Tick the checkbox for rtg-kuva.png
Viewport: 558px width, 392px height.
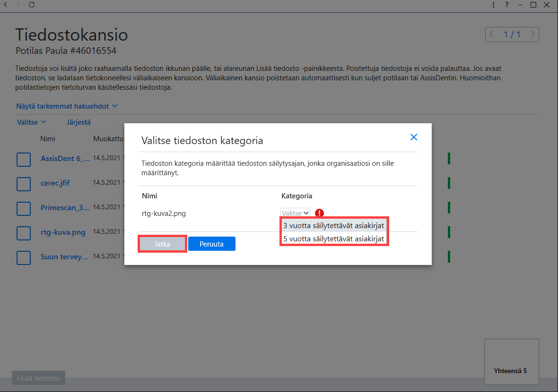(24, 233)
